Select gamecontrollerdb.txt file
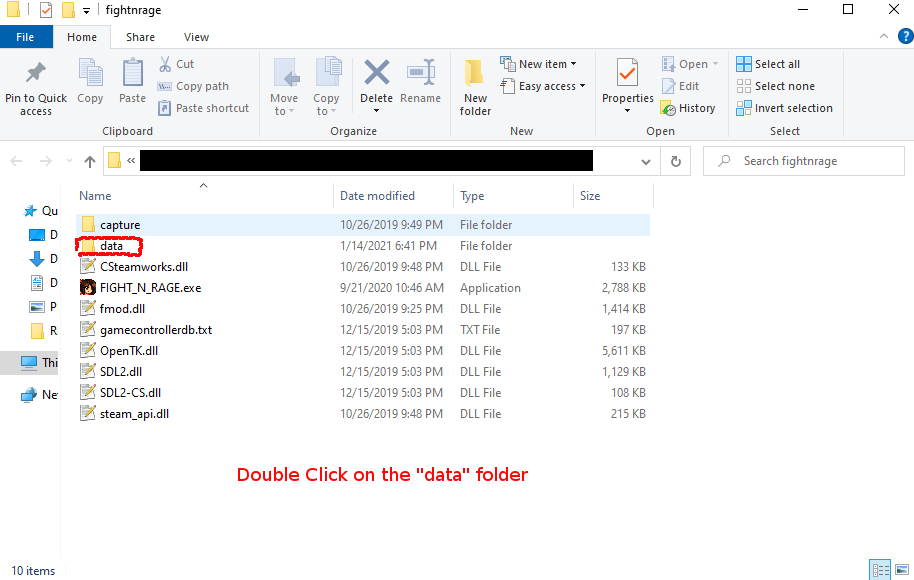Viewport: 914px width, 580px height. point(363,330)
